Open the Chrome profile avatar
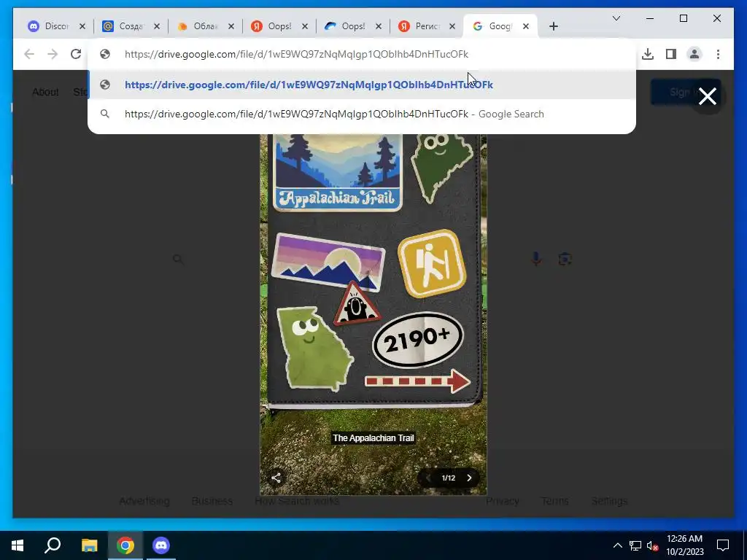The image size is (747, 560). [x=694, y=54]
